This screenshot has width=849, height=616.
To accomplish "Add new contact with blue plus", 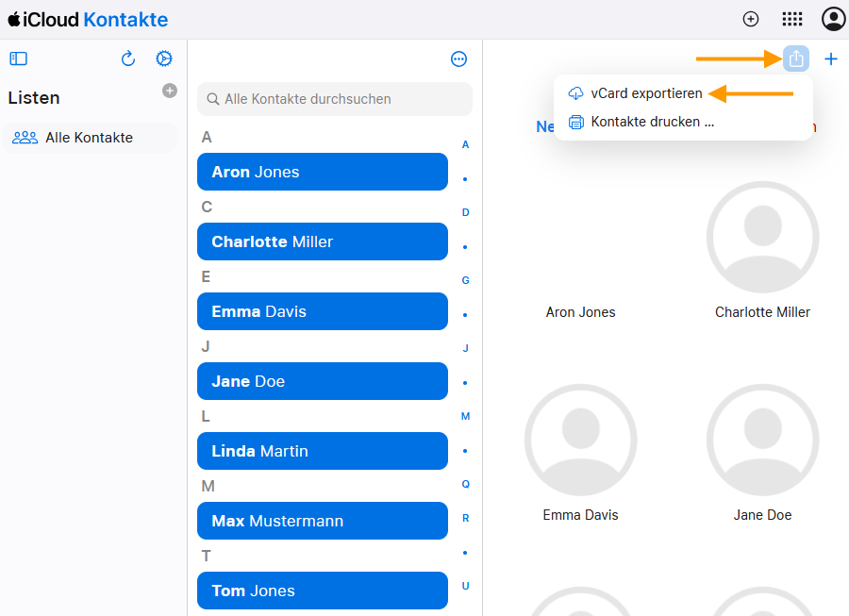I will tap(831, 58).
